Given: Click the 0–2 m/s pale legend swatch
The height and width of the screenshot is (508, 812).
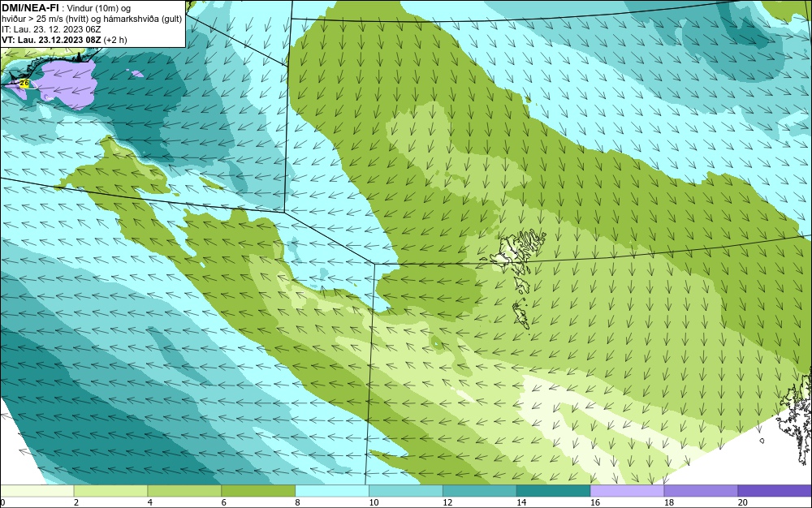Looking at the screenshot, I should click(x=37, y=491).
